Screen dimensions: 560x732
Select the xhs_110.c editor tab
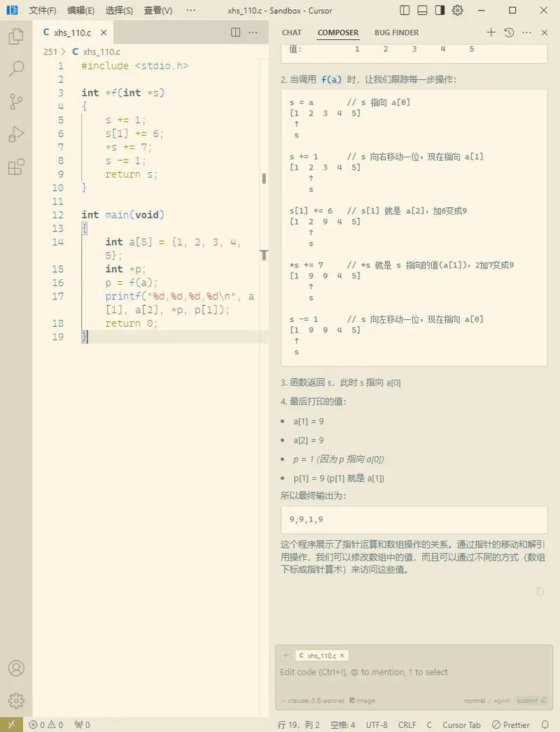tap(72, 32)
